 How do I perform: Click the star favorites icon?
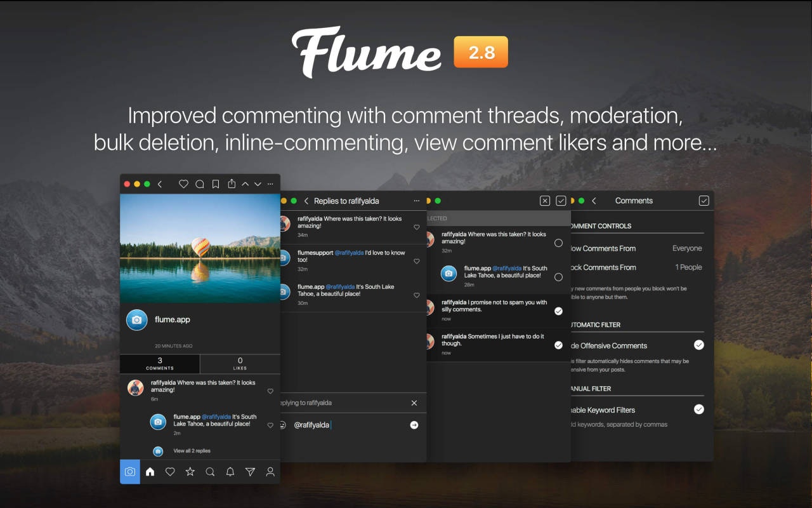pos(190,472)
